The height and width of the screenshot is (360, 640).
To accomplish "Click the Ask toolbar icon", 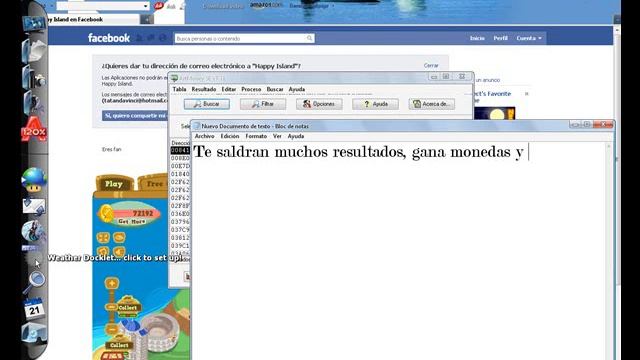I will (159, 6).
